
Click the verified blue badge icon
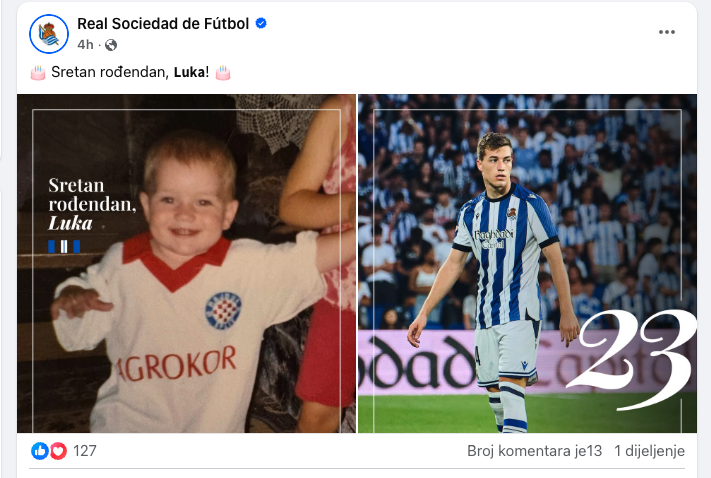click(x=261, y=23)
